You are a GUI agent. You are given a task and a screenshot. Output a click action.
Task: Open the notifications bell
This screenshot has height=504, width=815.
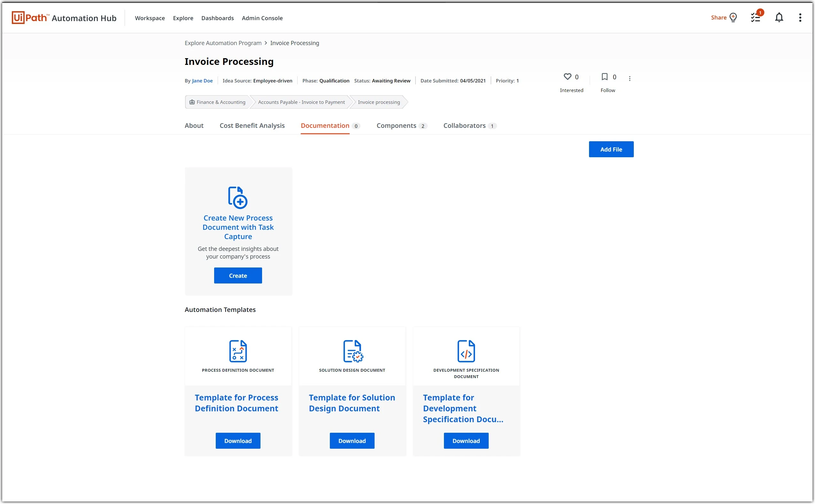tap(779, 17)
